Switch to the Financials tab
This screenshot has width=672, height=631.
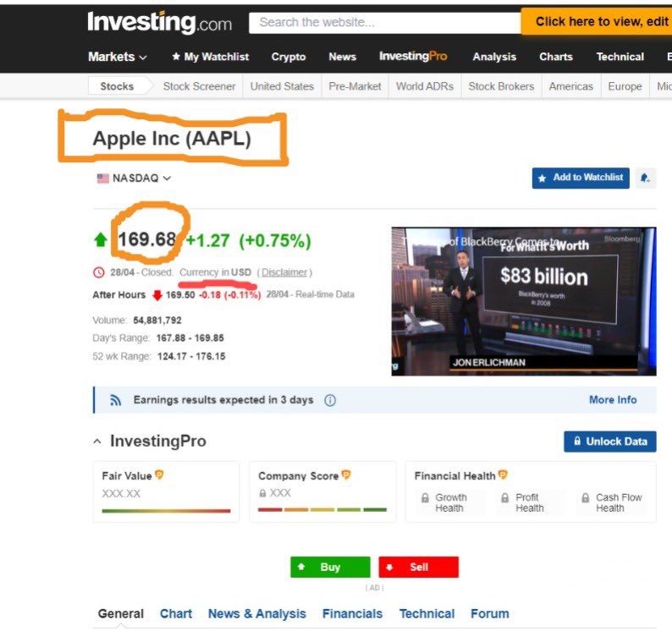pos(352,613)
